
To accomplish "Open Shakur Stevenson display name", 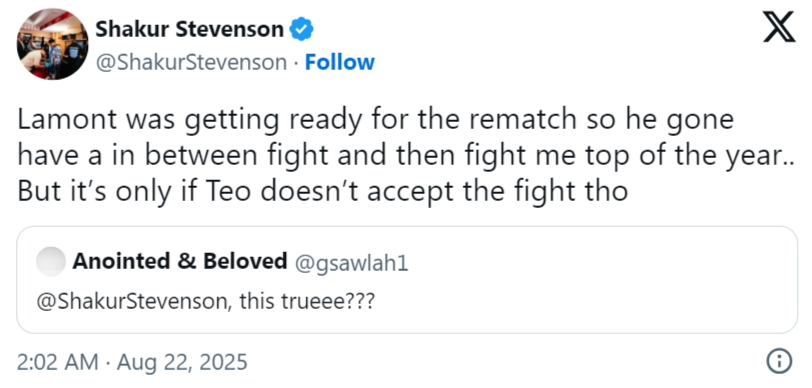I will (190, 29).
